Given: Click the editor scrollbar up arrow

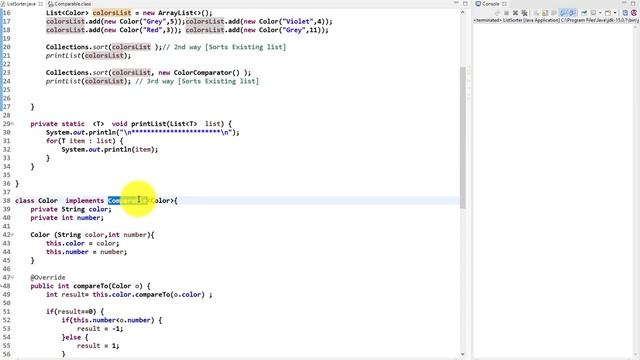Looking at the screenshot, I should click(x=462, y=12).
